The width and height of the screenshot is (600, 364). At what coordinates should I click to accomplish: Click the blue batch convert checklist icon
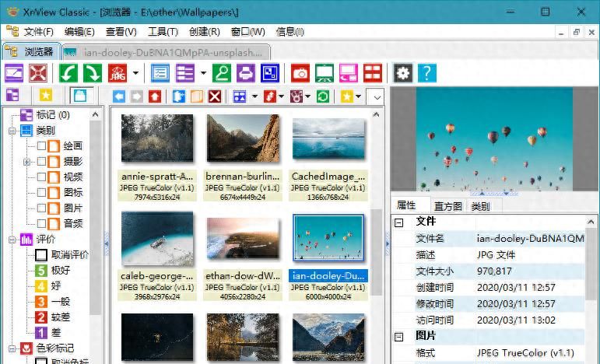160,73
